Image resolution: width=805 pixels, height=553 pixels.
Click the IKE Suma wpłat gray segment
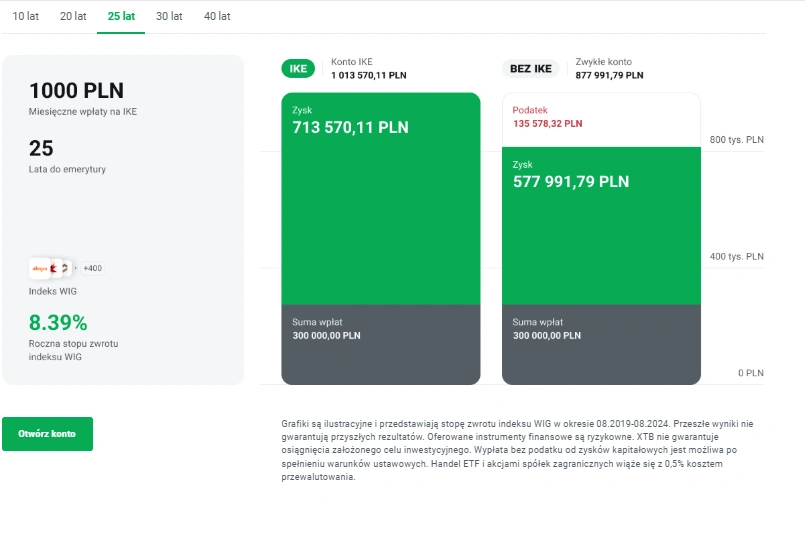point(381,345)
